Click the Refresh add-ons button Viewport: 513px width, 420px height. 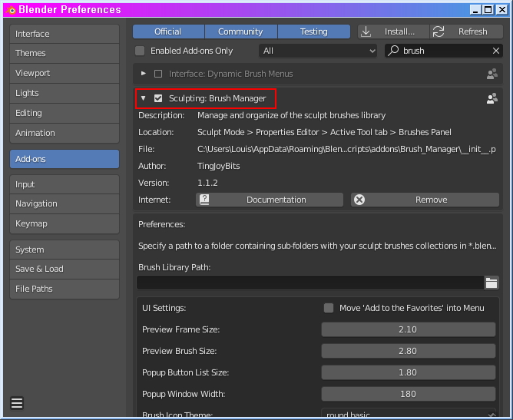tap(467, 31)
